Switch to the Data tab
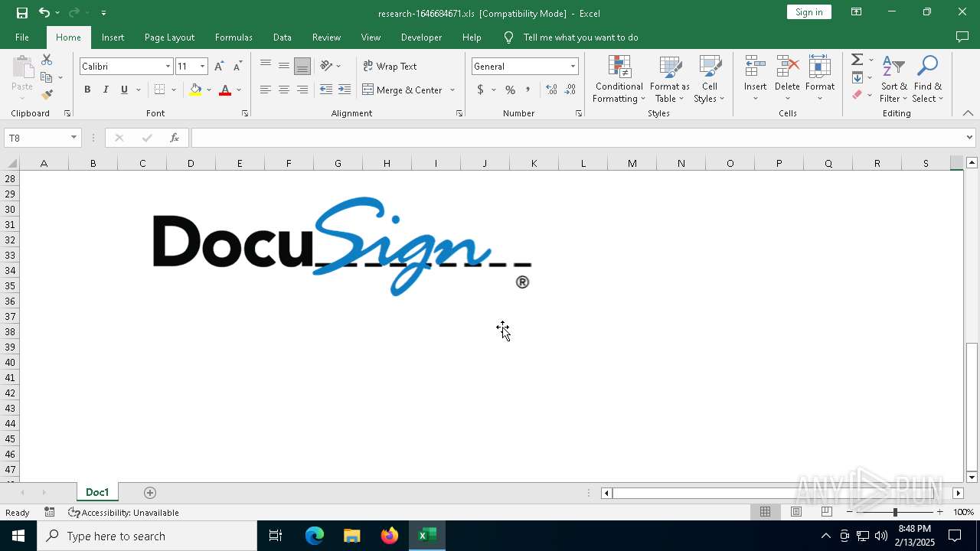 pyautogui.click(x=282, y=37)
